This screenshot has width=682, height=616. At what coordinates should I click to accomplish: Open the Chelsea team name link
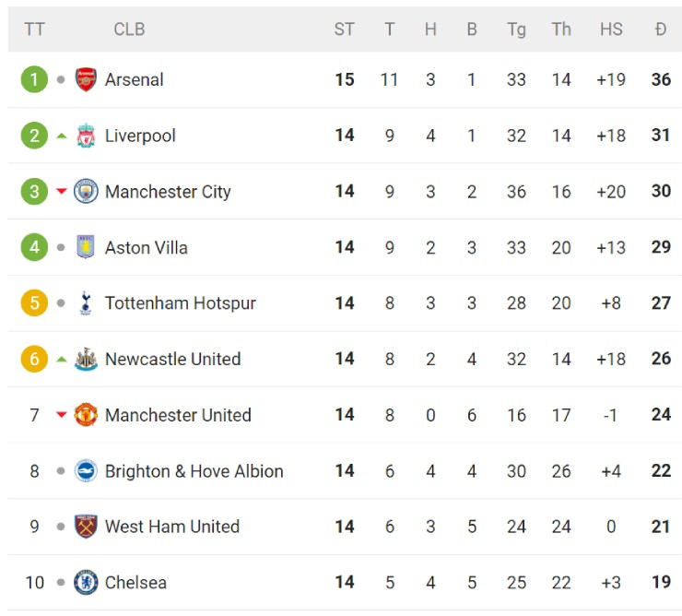135,583
